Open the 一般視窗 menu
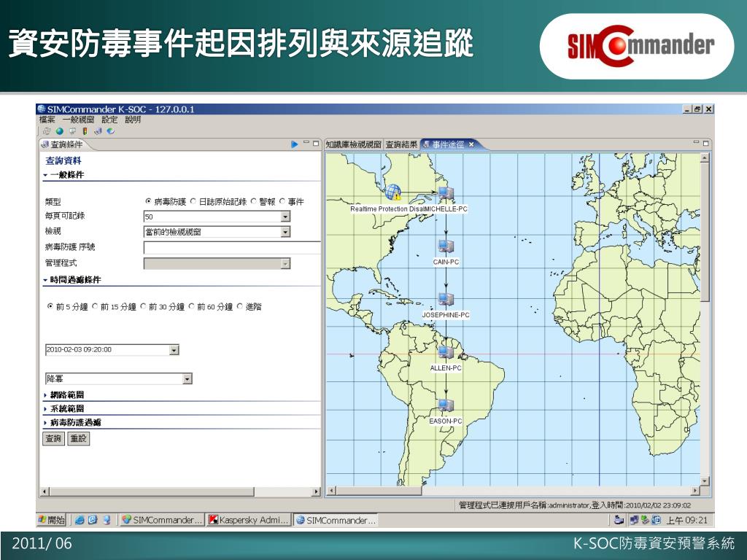The height and width of the screenshot is (560, 747). 78,120
